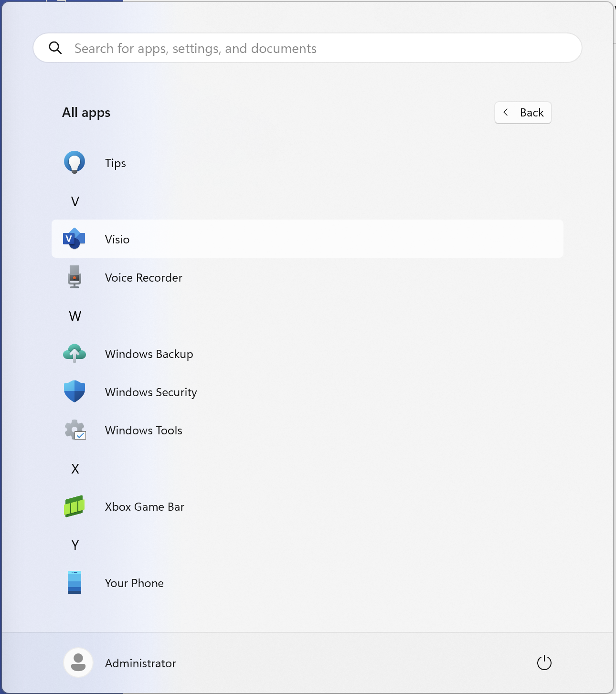
Task: Open the Xbox Game Bar icon
Action: tap(74, 506)
